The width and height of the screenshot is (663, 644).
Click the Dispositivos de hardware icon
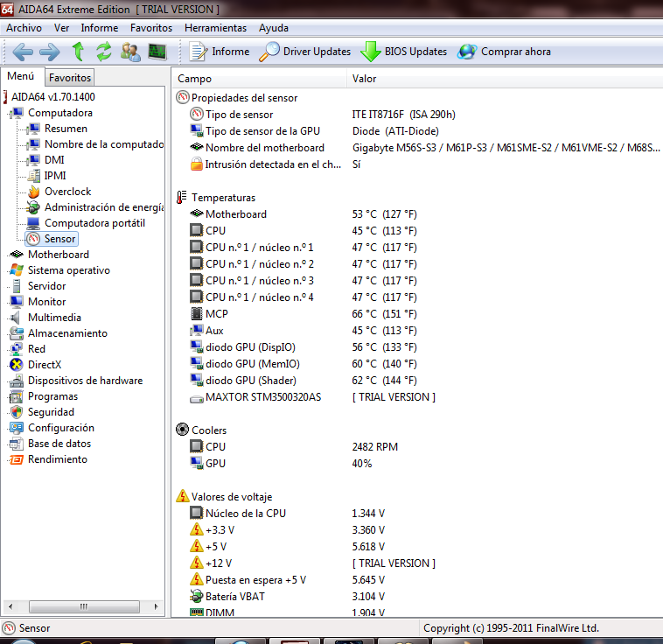coord(17,381)
